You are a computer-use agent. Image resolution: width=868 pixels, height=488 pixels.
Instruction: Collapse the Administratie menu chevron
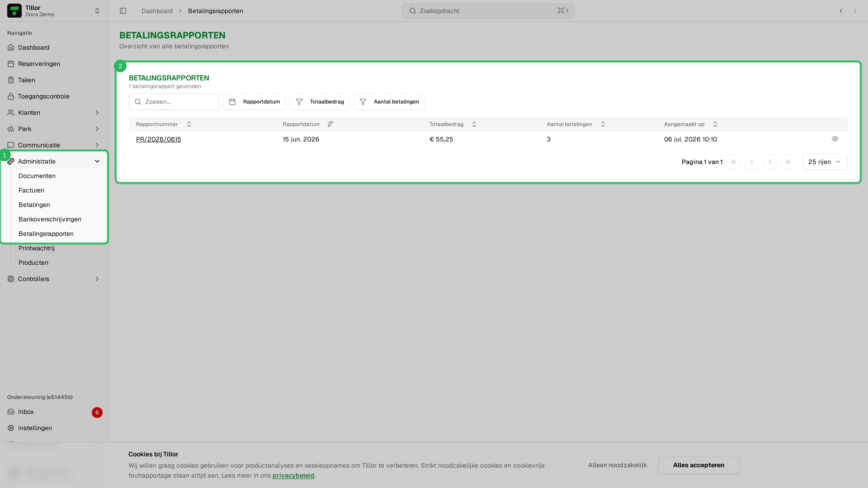97,161
